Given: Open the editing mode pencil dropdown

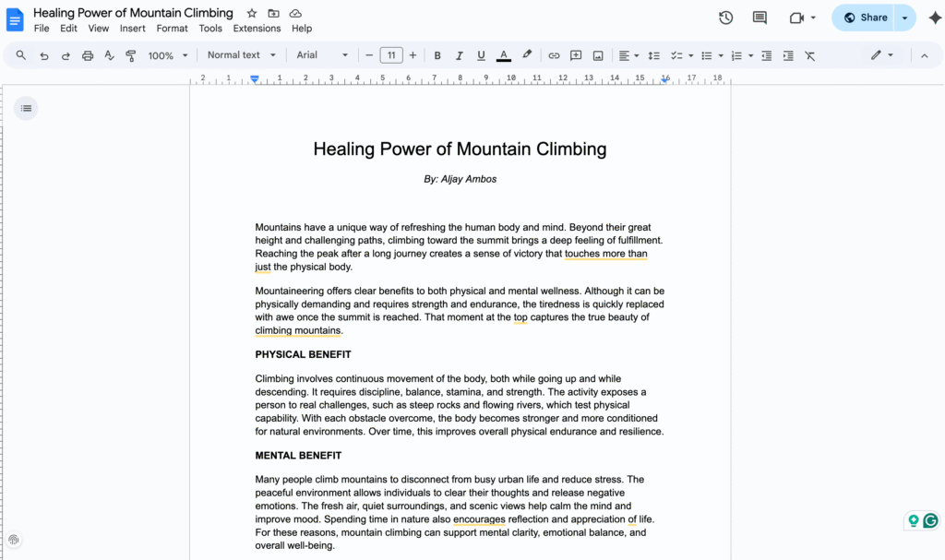Looking at the screenshot, I should click(881, 54).
